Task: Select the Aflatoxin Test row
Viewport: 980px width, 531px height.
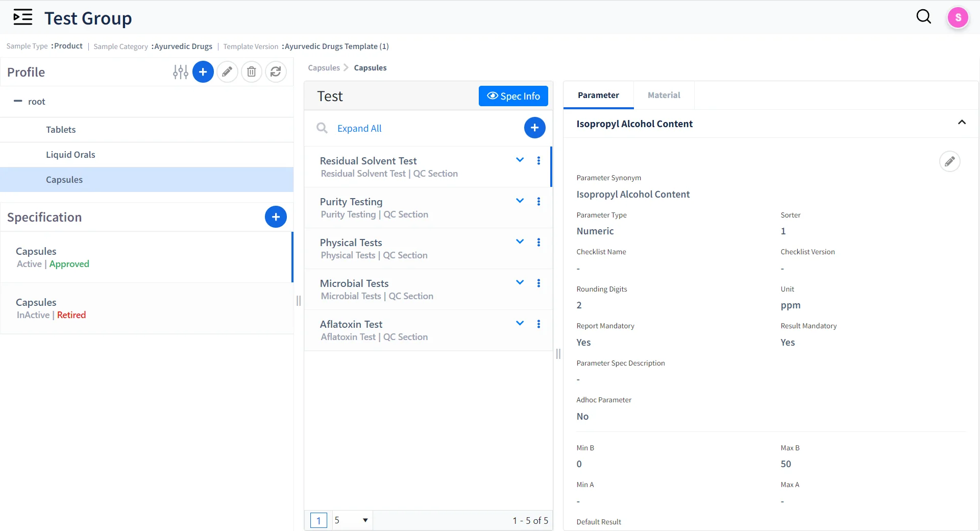Action: coord(428,330)
